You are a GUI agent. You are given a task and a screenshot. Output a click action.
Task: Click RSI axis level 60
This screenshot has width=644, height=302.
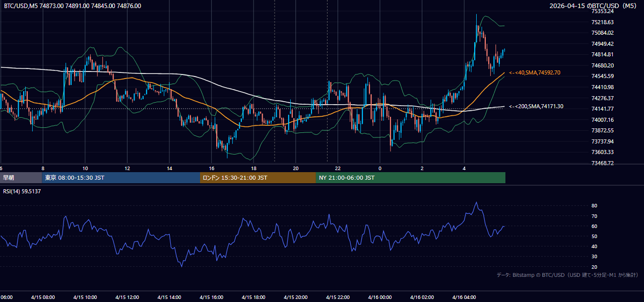tap(594, 226)
